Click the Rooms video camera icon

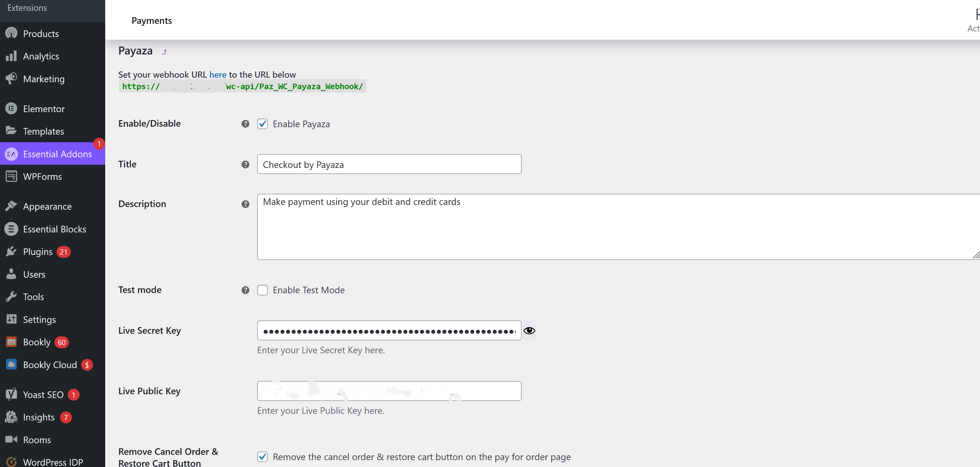(x=11, y=439)
